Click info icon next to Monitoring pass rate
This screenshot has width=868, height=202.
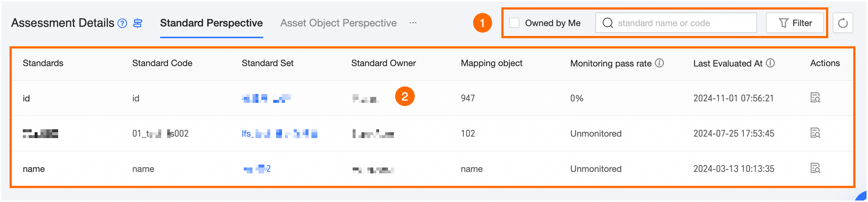(660, 63)
